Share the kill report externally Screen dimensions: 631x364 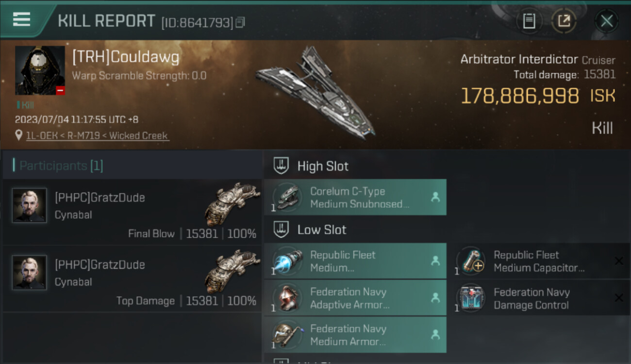click(564, 21)
